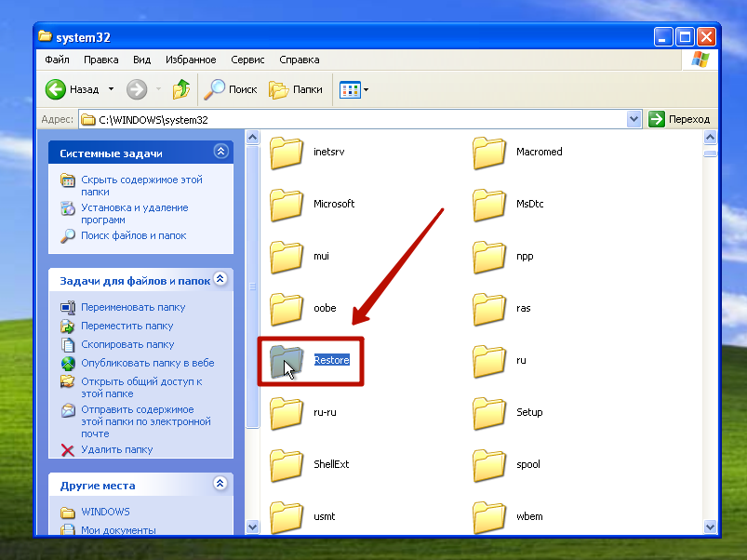The height and width of the screenshot is (560, 747).
Task: Select the usmt folder icon
Action: [x=287, y=517]
